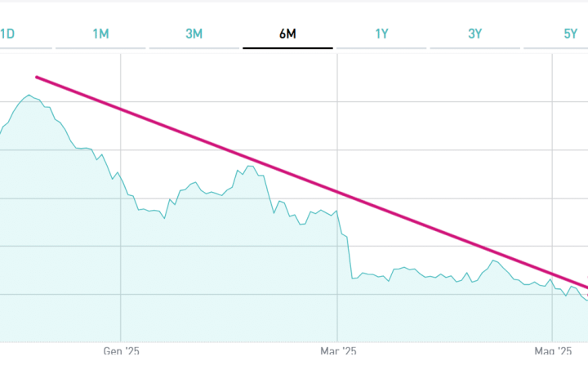Select the 3Y time range tab
This screenshot has width=588, height=392.
pos(475,33)
